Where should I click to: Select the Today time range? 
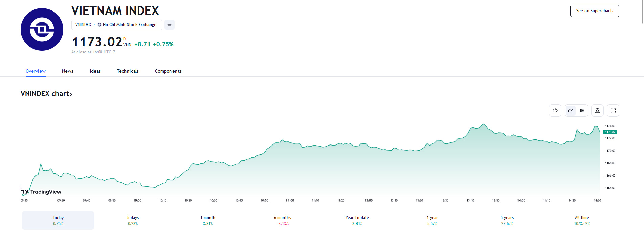(58, 220)
